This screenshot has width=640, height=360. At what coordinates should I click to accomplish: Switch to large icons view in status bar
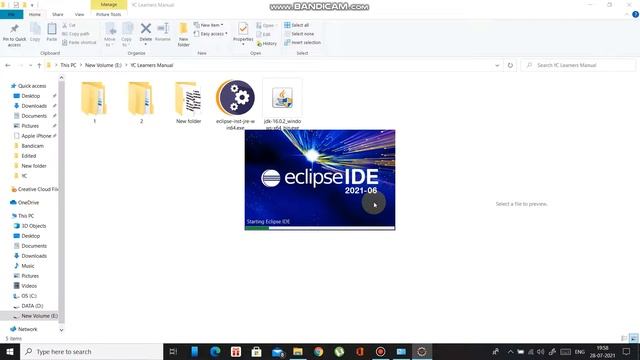pyautogui.click(x=633, y=338)
